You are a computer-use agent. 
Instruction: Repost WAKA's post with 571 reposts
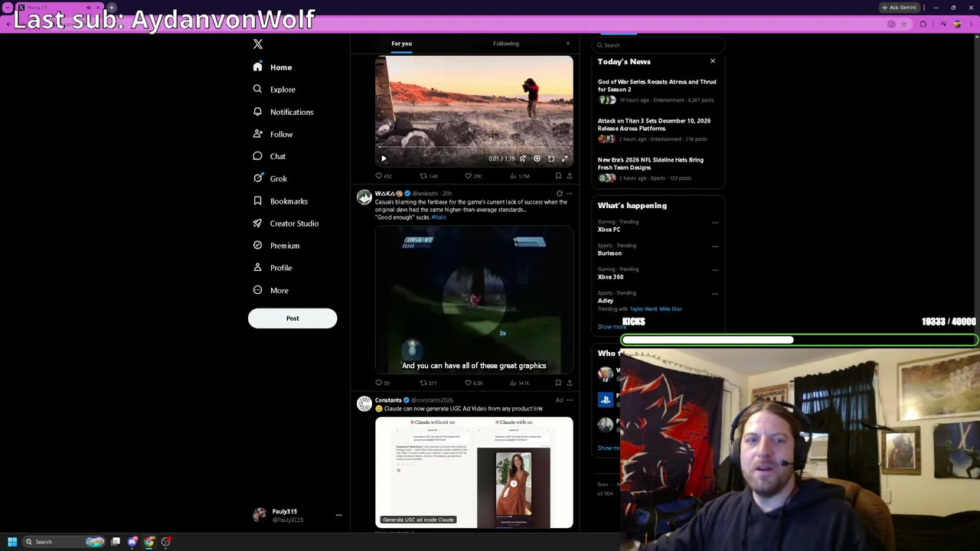[428, 383]
